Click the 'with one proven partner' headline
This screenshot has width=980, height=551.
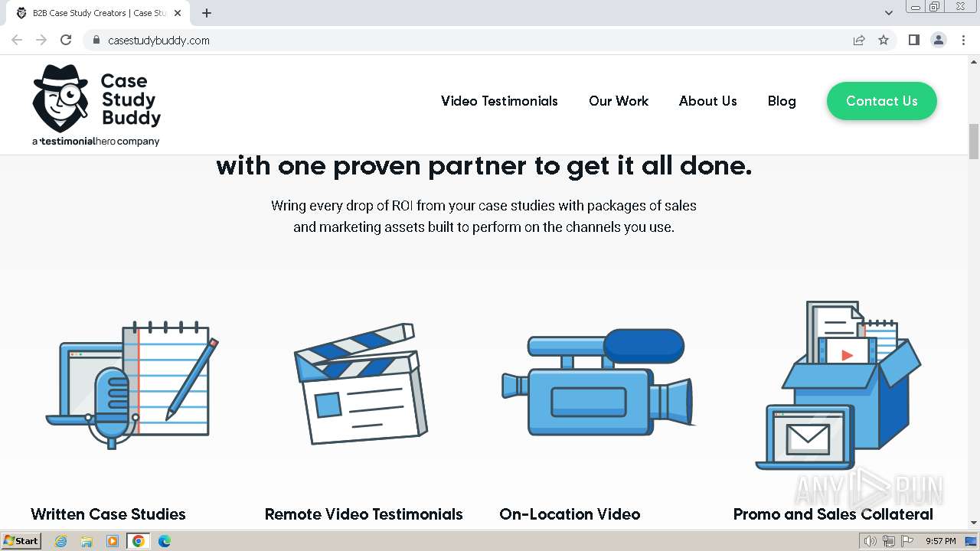pyautogui.click(x=484, y=166)
